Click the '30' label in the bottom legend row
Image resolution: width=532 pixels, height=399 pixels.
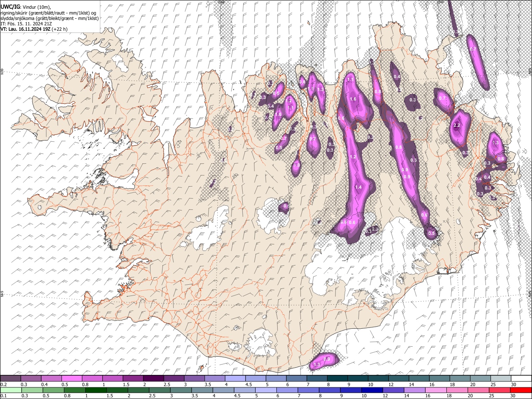point(514,396)
